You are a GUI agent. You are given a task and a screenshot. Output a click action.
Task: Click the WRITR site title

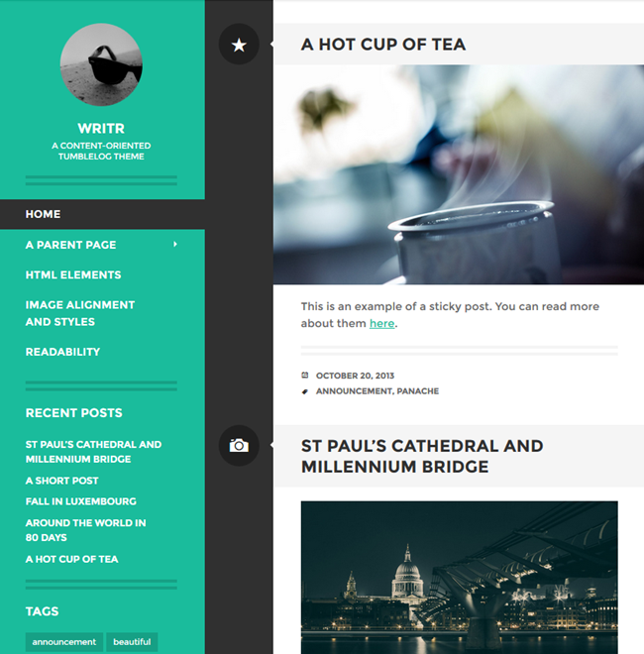click(101, 129)
